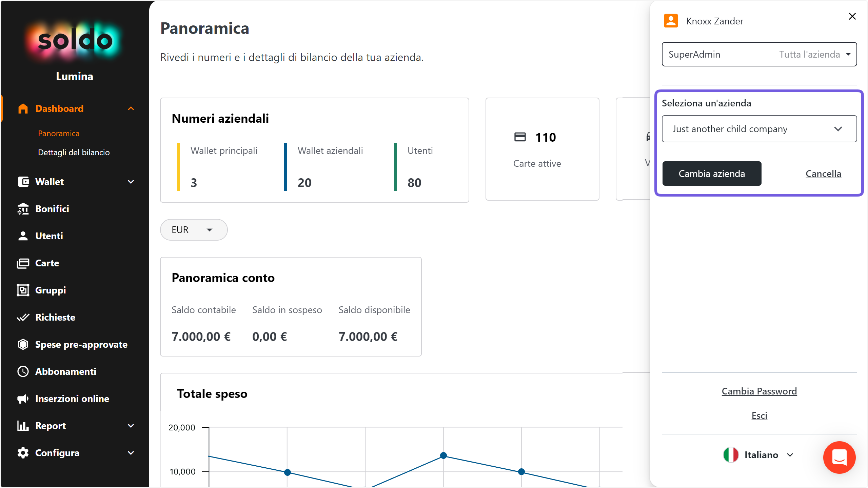Click the Cancella link

[x=823, y=174]
